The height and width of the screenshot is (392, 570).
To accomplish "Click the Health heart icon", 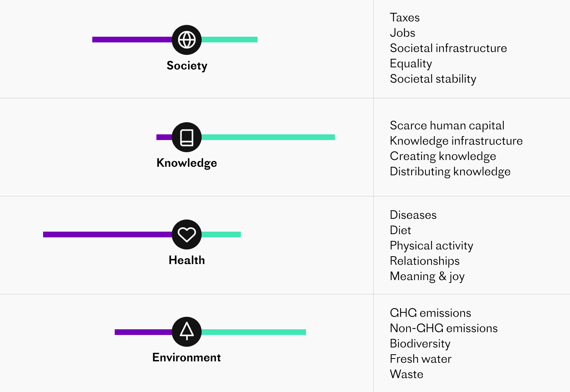I will (187, 234).
